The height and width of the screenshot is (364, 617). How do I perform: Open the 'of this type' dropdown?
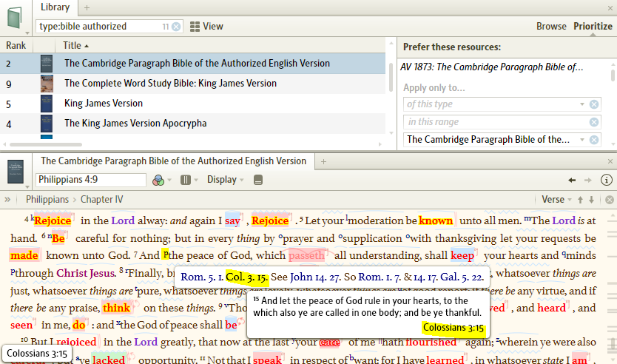(582, 104)
